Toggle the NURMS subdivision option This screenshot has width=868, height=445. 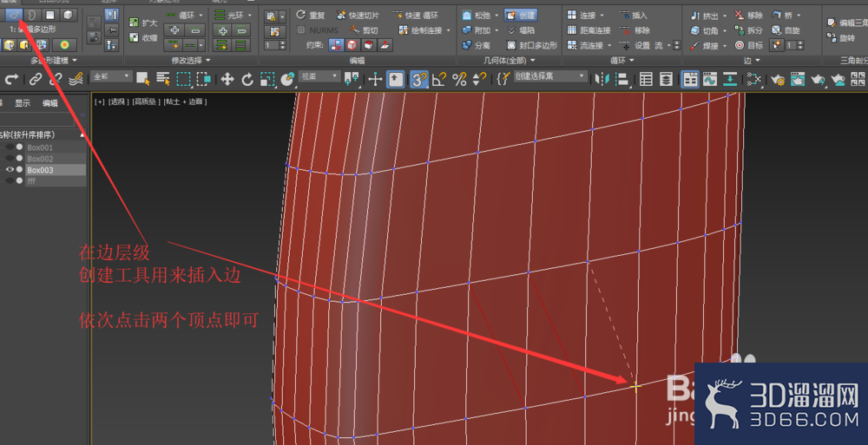(x=318, y=30)
